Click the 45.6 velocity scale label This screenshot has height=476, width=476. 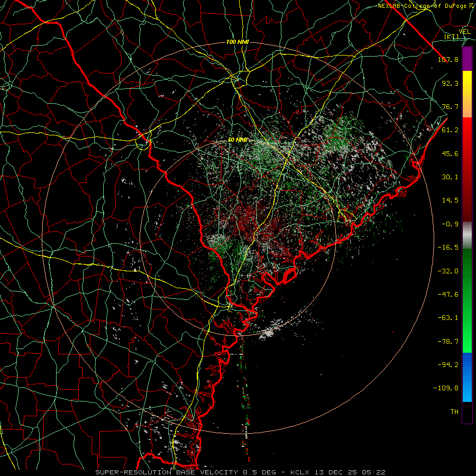(450, 153)
